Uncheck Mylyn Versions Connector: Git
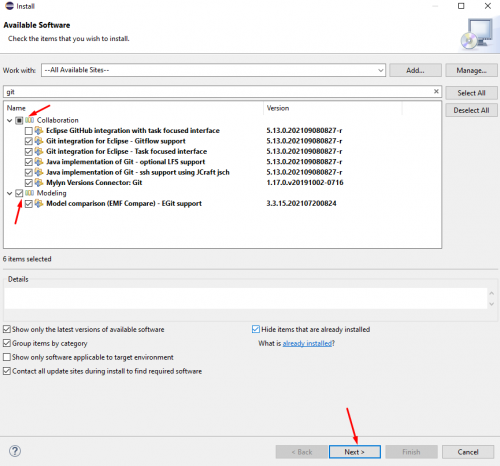The width and height of the screenshot is (500, 466). (x=29, y=183)
